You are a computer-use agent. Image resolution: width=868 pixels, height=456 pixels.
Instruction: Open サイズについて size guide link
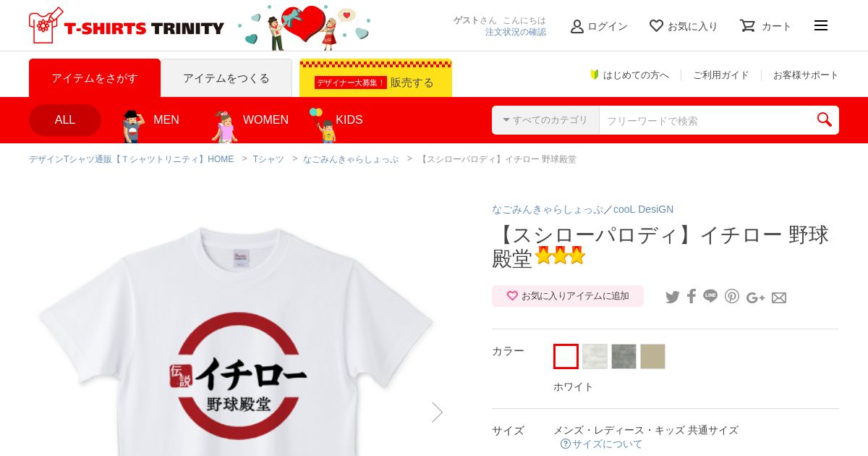click(x=602, y=444)
